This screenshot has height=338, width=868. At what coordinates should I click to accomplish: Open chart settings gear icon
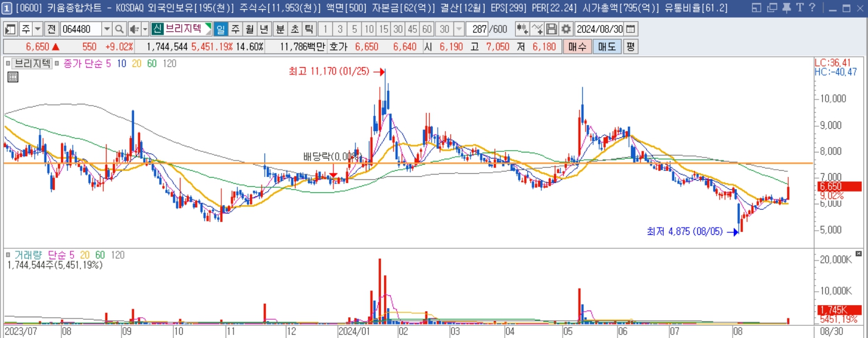pos(566,29)
